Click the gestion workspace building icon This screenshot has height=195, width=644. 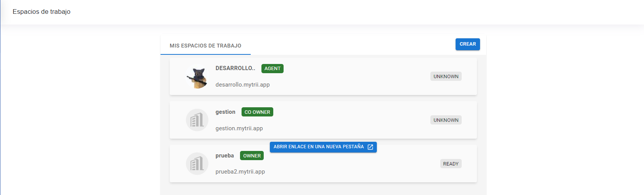point(197,120)
